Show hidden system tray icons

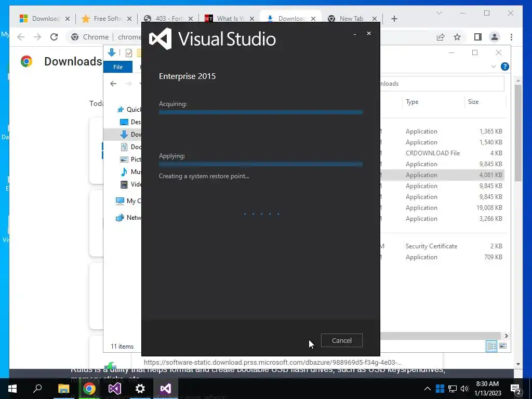click(428, 389)
